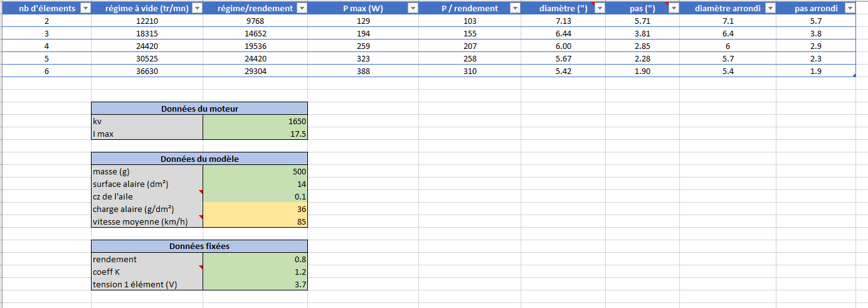The width and height of the screenshot is (868, 308).
Task: Select the surface alaire value 14
Action: (255, 184)
